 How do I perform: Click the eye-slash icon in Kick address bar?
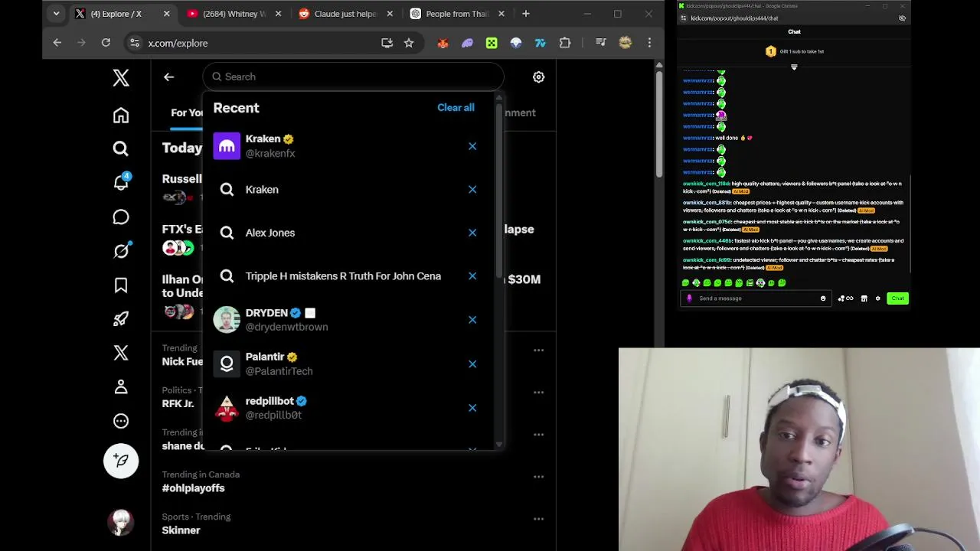pos(902,18)
